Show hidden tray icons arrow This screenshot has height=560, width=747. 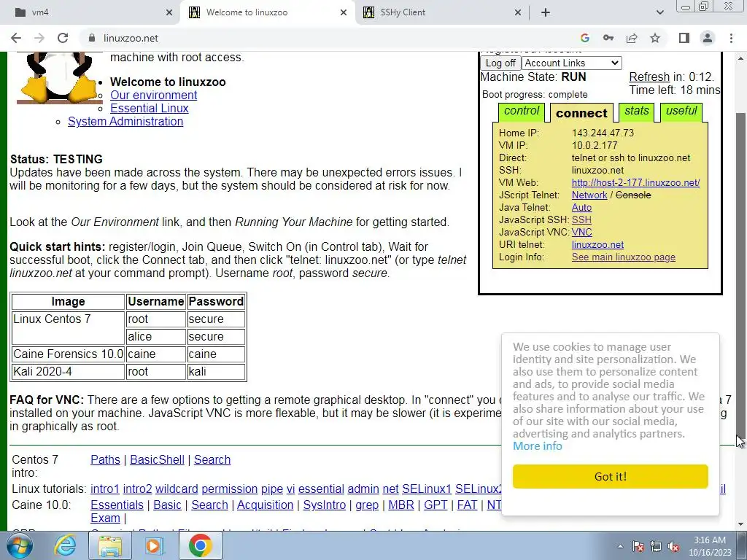(x=620, y=546)
